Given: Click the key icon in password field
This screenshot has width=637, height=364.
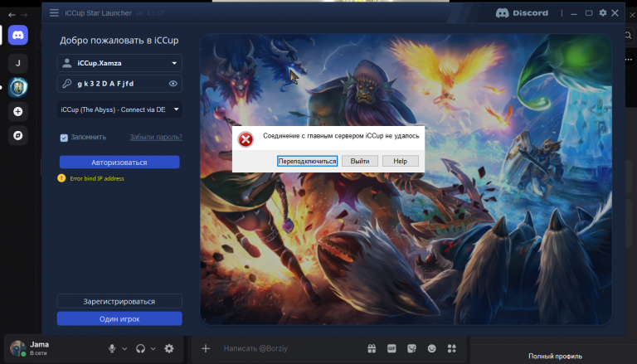Looking at the screenshot, I should pos(67,83).
